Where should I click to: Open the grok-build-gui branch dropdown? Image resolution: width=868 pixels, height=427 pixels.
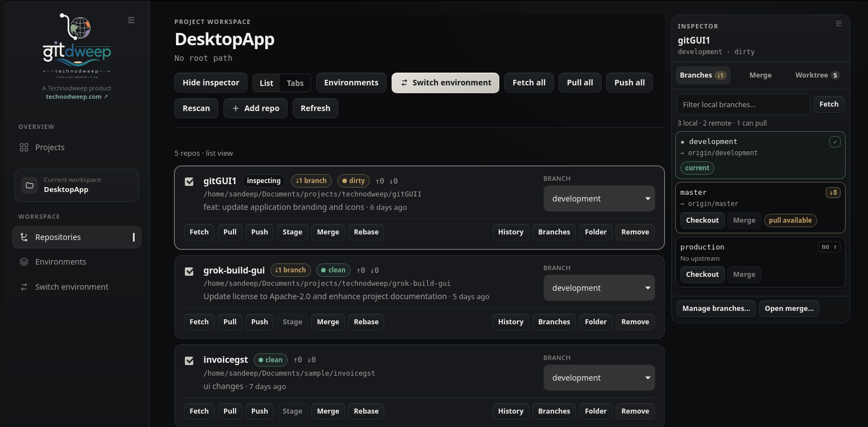[x=599, y=288]
